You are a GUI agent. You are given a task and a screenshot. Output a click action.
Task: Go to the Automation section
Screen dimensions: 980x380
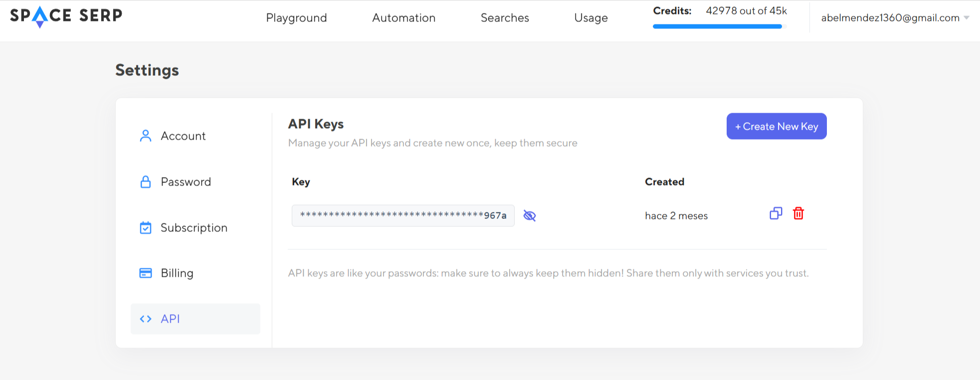coord(403,18)
